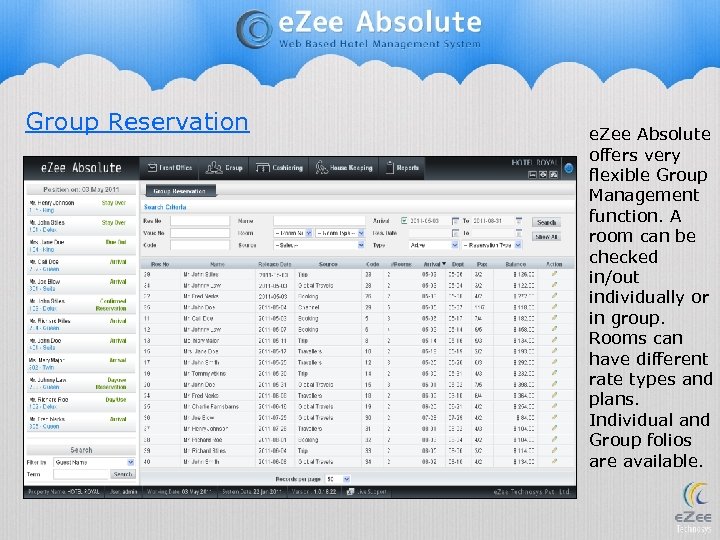Open the Type Active dropdown
This screenshot has height=540, width=720.
pos(433,245)
